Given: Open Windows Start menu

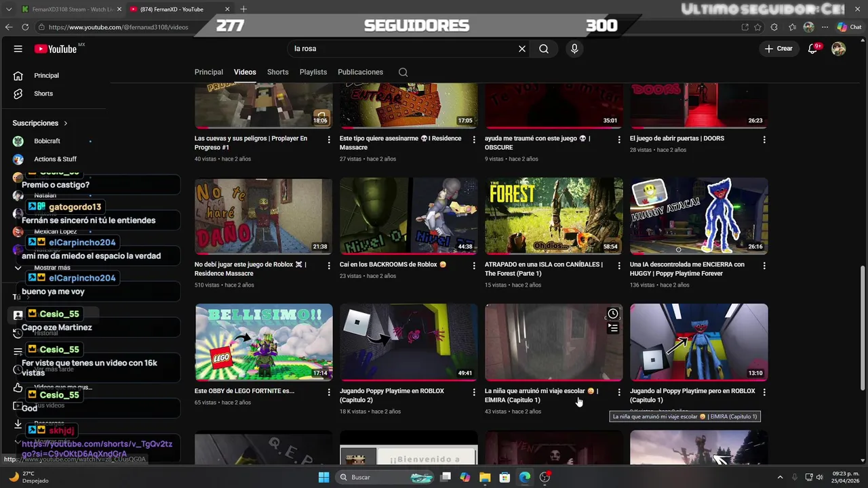Looking at the screenshot, I should point(323,477).
